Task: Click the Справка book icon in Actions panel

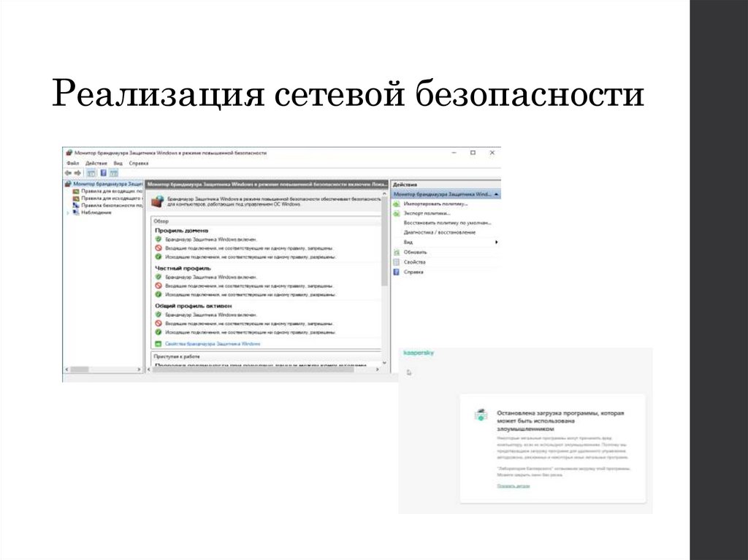Action: click(x=396, y=272)
